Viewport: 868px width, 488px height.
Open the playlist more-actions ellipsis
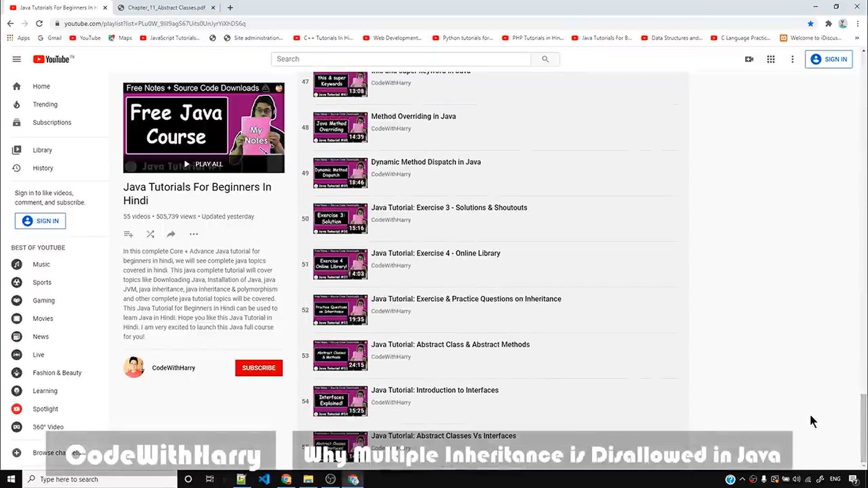click(193, 234)
